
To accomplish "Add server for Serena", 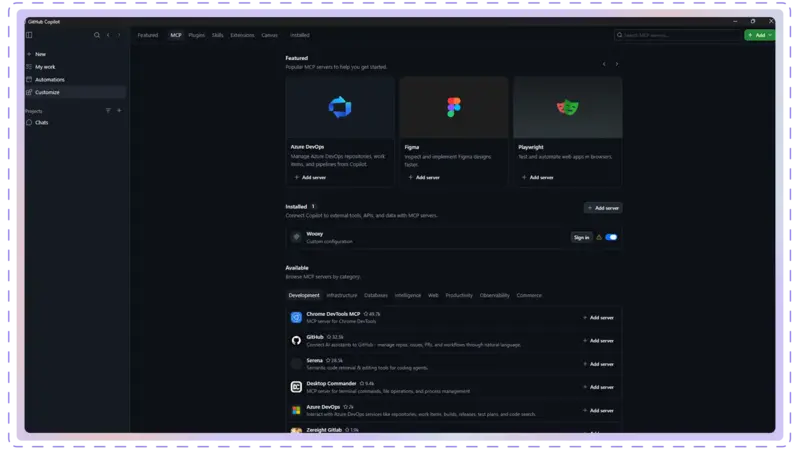I will click(598, 364).
